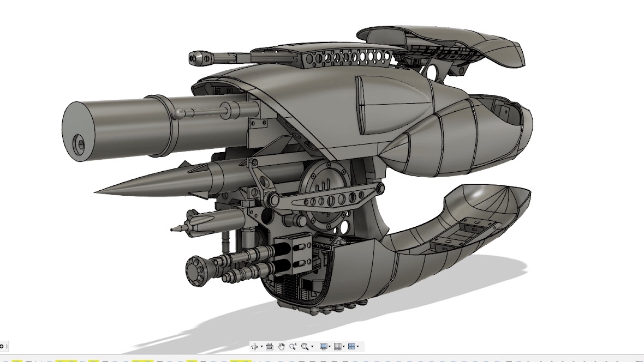The image size is (644, 362).
Task: Open the Orbit type dropdown arrow
Action: tap(261, 347)
